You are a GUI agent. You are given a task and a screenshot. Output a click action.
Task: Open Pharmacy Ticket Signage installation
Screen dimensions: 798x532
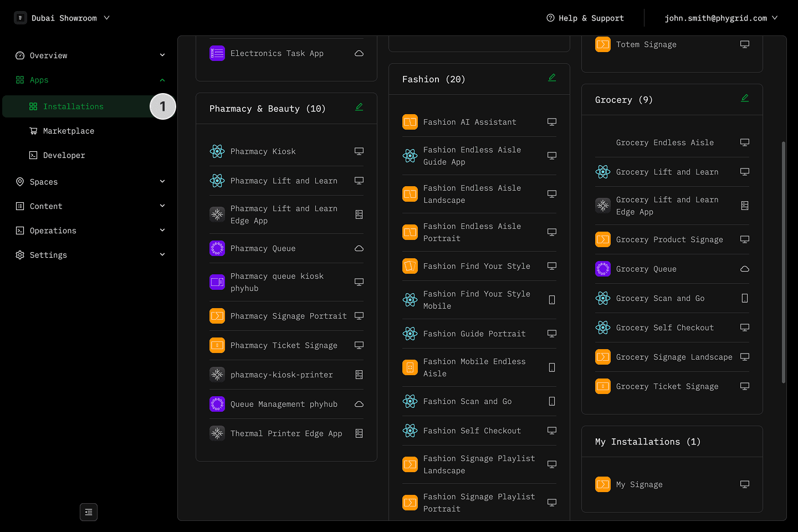pyautogui.click(x=287, y=345)
